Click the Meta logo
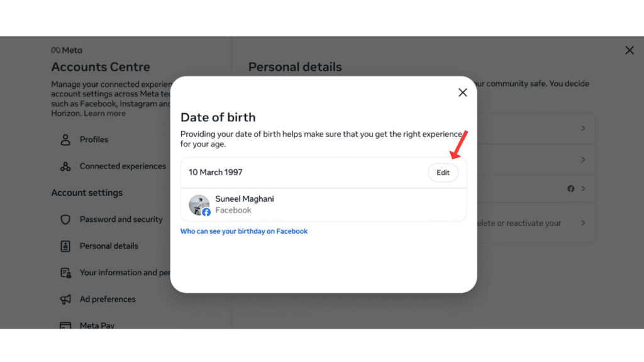Viewport: 644px width, 362px height. tap(66, 50)
